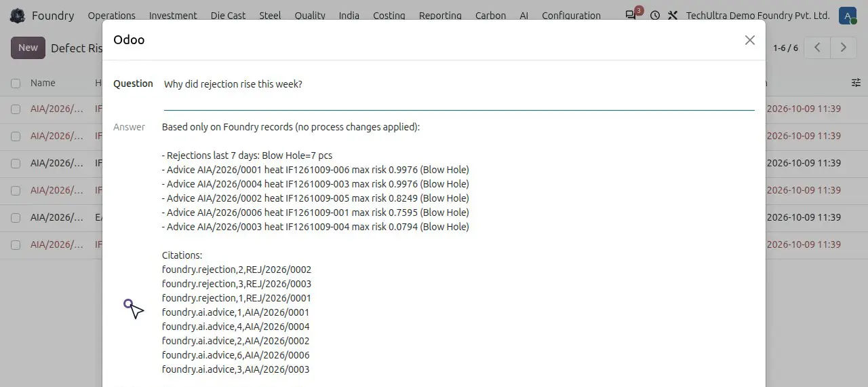This screenshot has height=387, width=868.
Task: Click the 'Based only on Foundry records' line
Action: coord(291,127)
